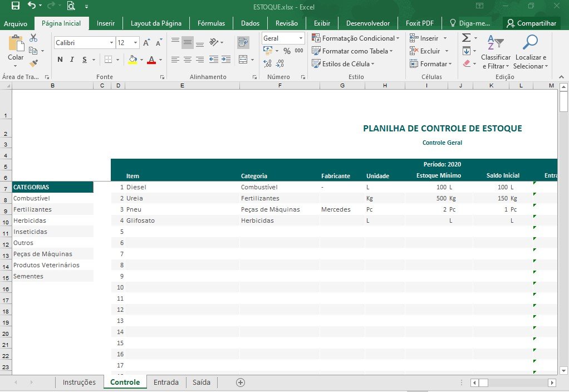Click Formatar in the Células group
The width and height of the screenshot is (569, 392).
[431, 64]
